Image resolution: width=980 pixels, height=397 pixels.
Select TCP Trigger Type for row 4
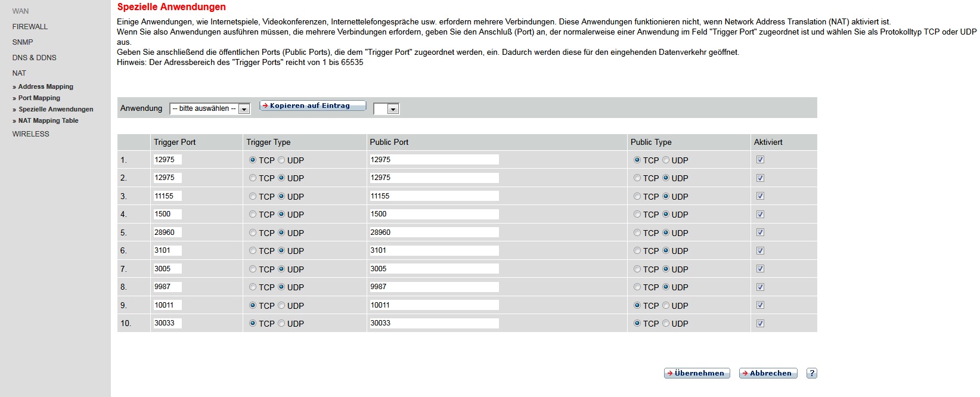point(253,214)
